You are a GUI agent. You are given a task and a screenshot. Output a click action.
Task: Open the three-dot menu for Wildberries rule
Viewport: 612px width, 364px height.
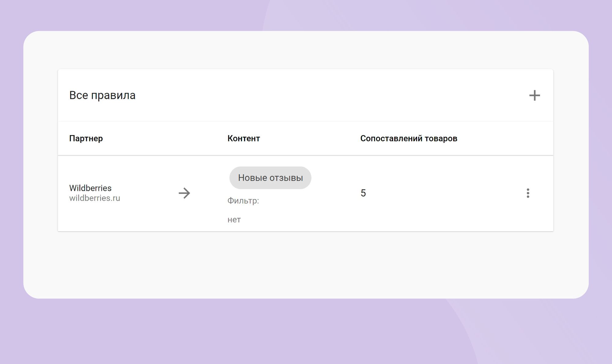tap(528, 193)
